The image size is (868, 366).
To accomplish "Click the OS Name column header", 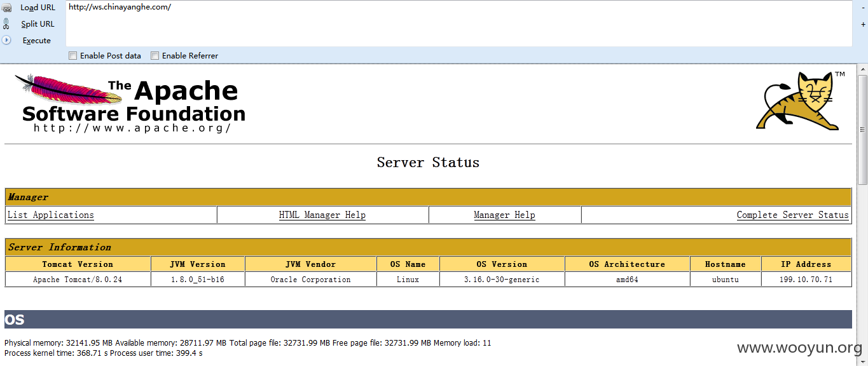I will tap(408, 264).
